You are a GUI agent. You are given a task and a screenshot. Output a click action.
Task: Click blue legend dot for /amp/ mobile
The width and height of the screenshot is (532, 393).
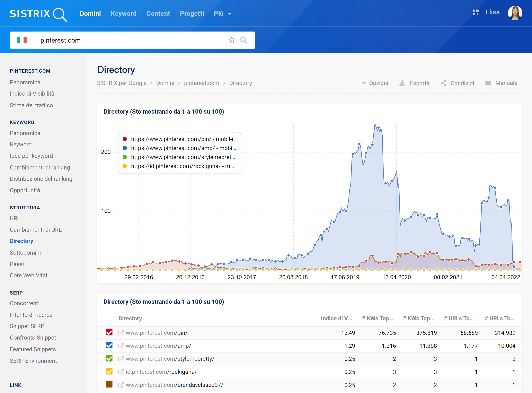pos(125,148)
